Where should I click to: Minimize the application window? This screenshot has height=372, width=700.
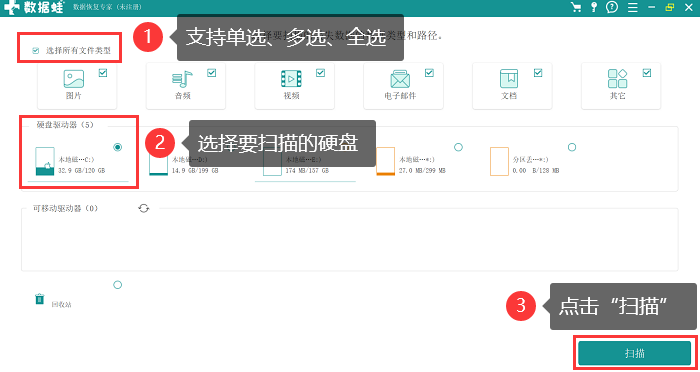coord(652,7)
